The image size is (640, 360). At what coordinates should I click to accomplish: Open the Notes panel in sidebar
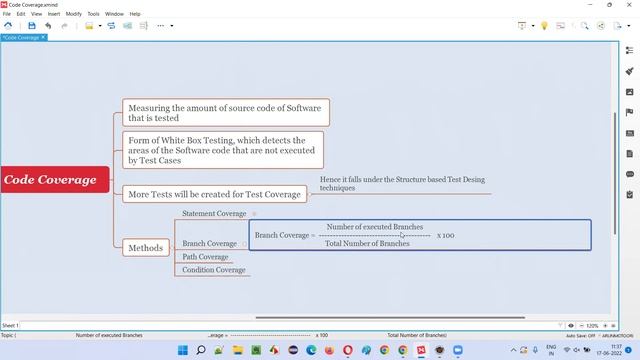click(629, 153)
